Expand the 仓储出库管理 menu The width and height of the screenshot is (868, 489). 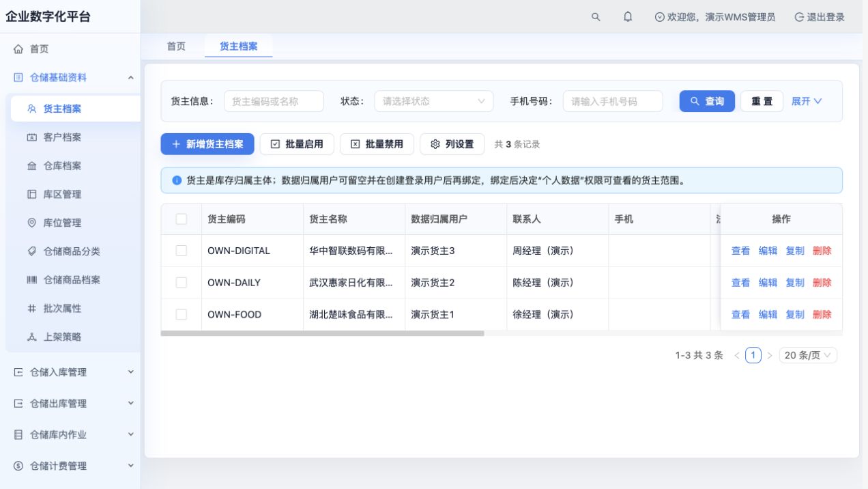(x=130, y=404)
